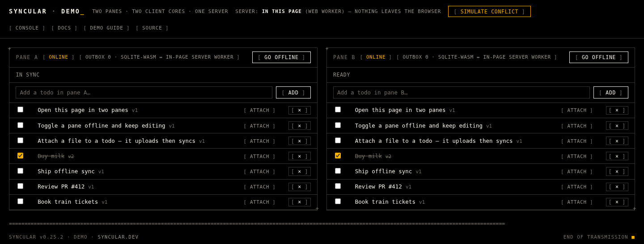Delete 'Toggle a pane offline' todo in pane B

tap(617, 125)
